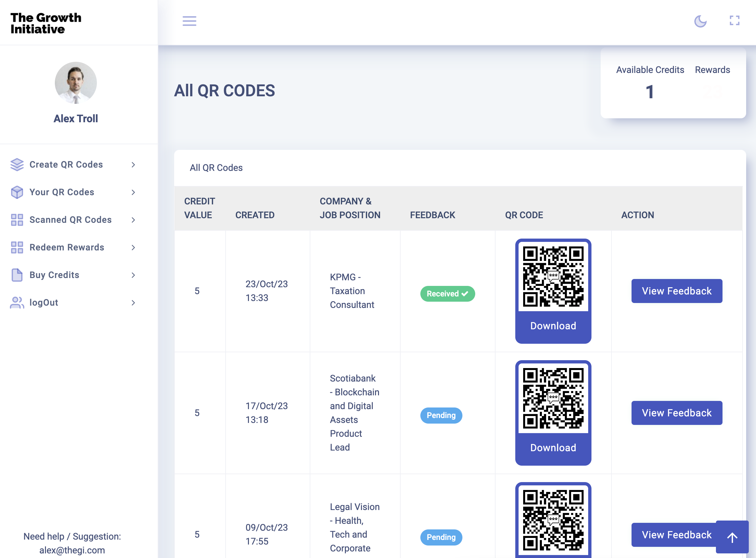The width and height of the screenshot is (756, 558).
Task: Expand the Redeem Rewards chevron
Action: coord(133,247)
